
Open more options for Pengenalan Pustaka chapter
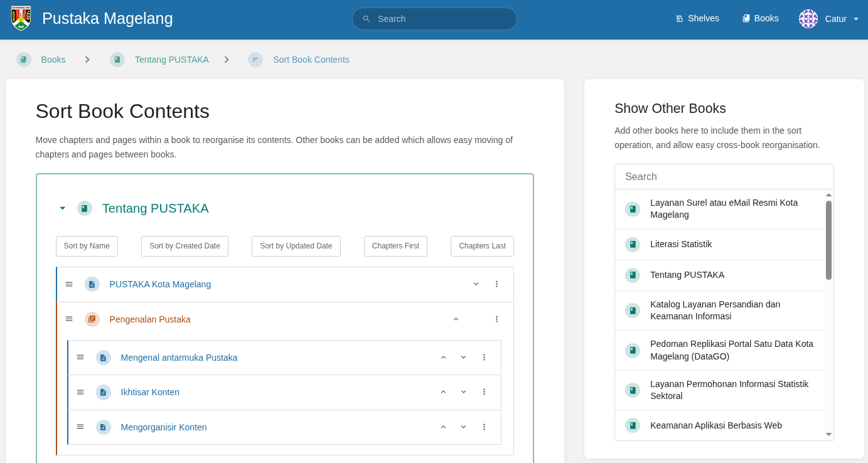496,319
